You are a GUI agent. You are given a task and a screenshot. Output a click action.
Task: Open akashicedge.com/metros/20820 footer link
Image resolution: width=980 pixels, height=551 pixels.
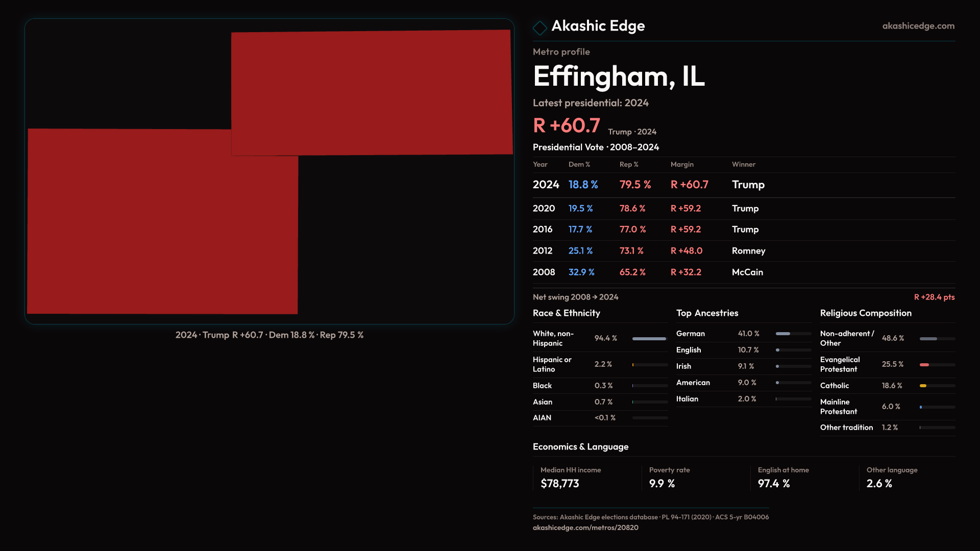(x=585, y=528)
